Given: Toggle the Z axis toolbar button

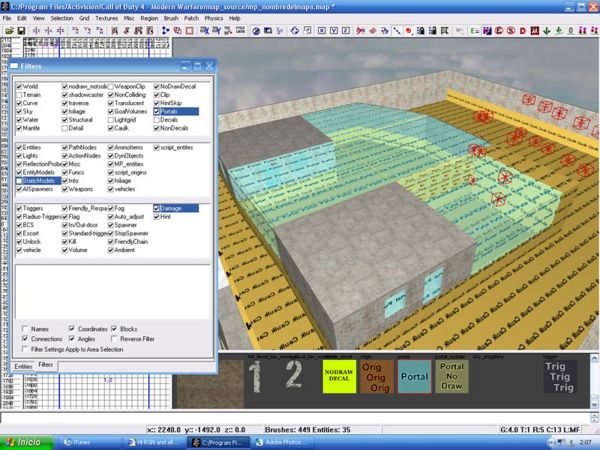Looking at the screenshot, I should (x=346, y=31).
